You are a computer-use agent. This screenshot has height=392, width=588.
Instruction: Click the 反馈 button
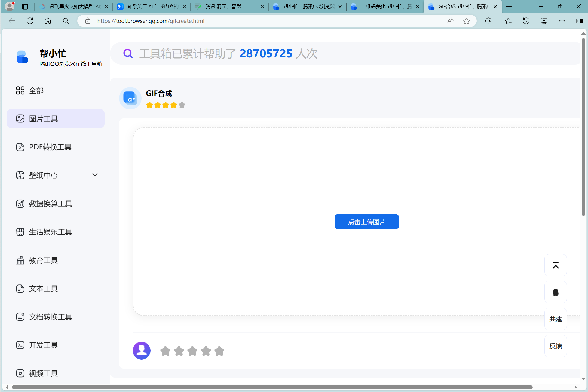point(556,346)
